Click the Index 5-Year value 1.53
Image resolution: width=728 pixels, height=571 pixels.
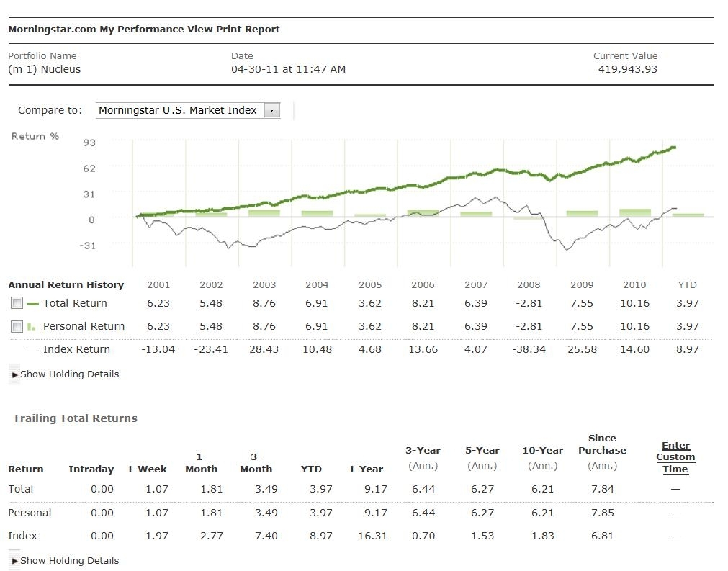point(482,536)
